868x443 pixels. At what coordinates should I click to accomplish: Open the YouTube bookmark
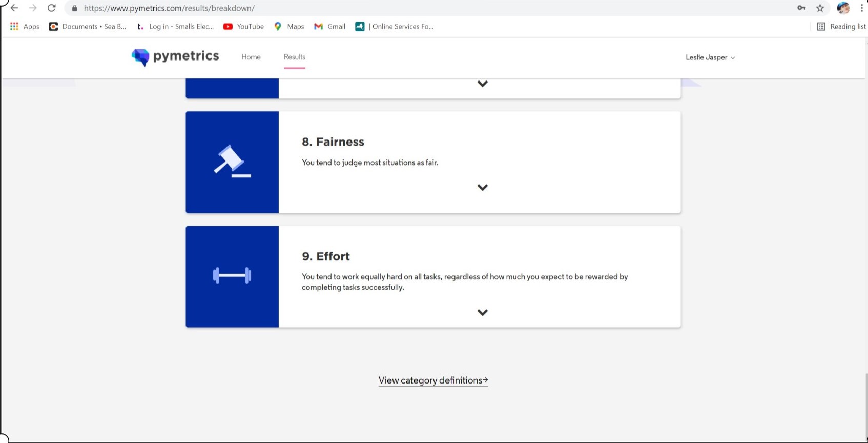[244, 27]
